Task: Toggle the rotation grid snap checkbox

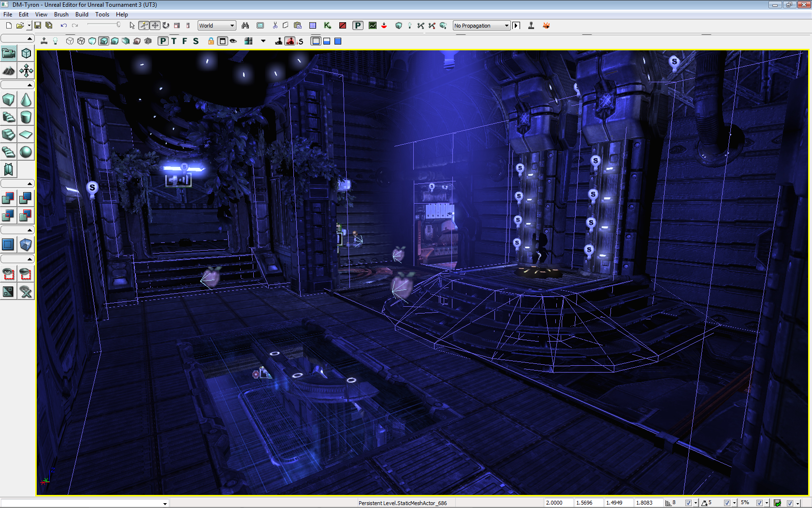Action: coord(727,503)
